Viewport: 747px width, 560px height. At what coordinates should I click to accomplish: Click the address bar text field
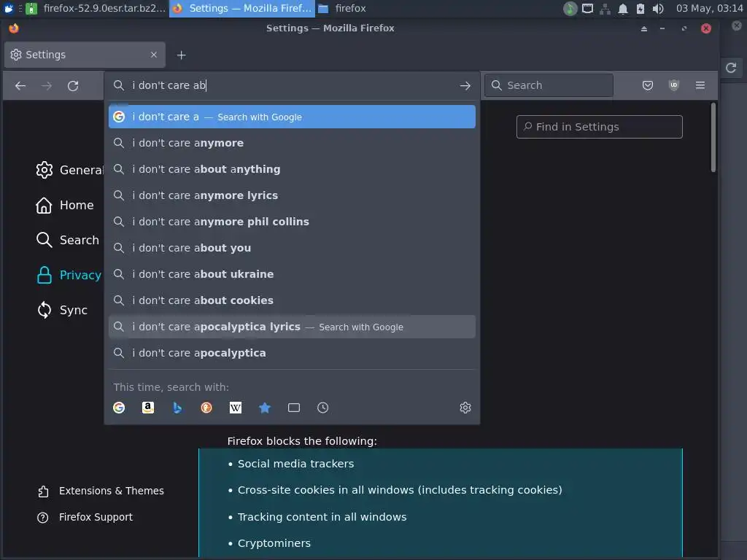pyautogui.click(x=292, y=85)
